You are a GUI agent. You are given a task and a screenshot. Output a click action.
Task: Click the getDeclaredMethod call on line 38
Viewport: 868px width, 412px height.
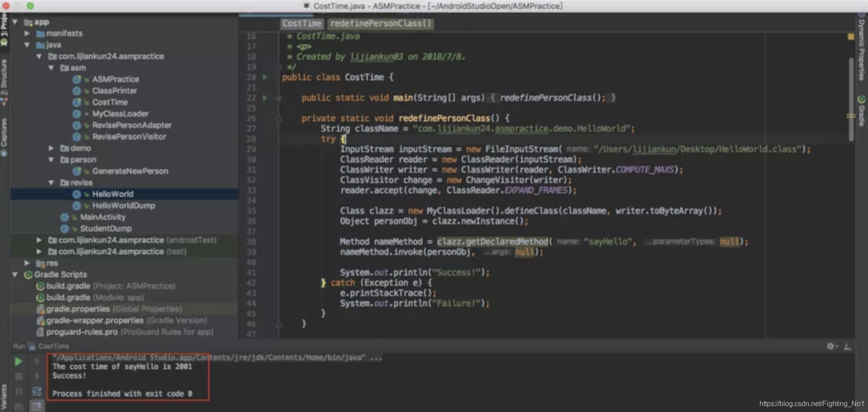493,242
